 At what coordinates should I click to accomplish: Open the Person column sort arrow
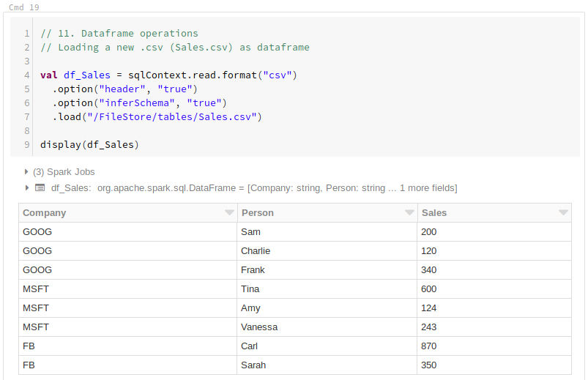409,213
